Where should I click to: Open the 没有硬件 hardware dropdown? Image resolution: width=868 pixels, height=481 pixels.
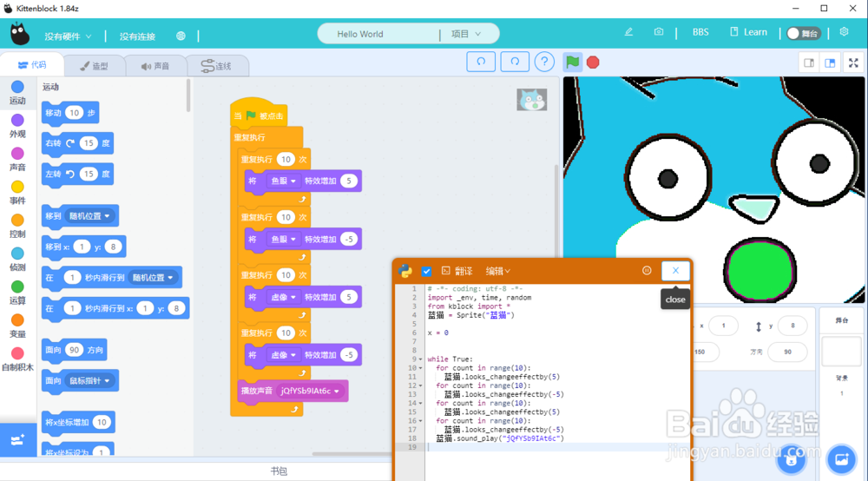pyautogui.click(x=68, y=36)
